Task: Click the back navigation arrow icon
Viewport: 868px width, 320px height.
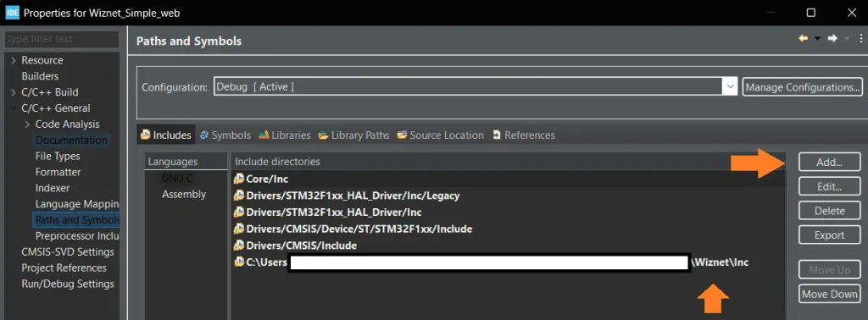Action: point(804,39)
